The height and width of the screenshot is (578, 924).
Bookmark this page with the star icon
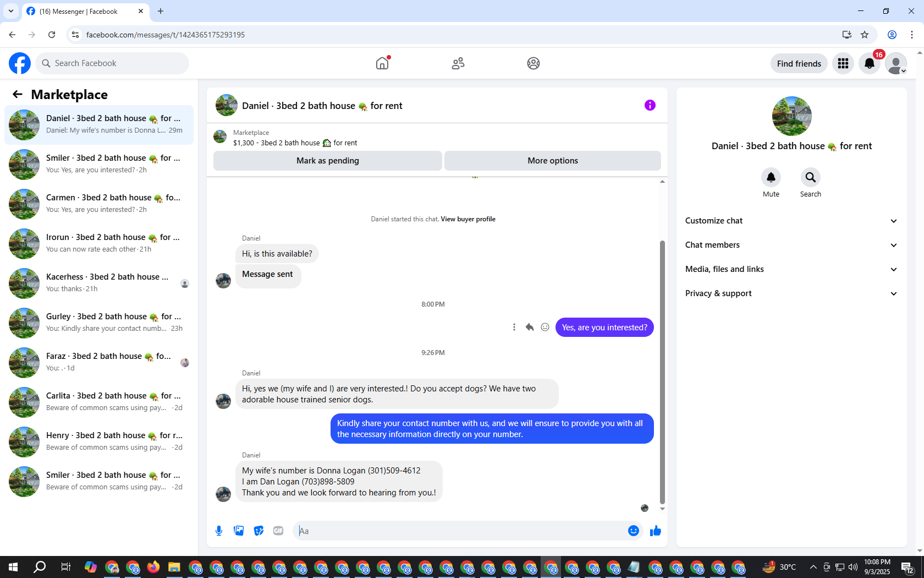point(865,35)
